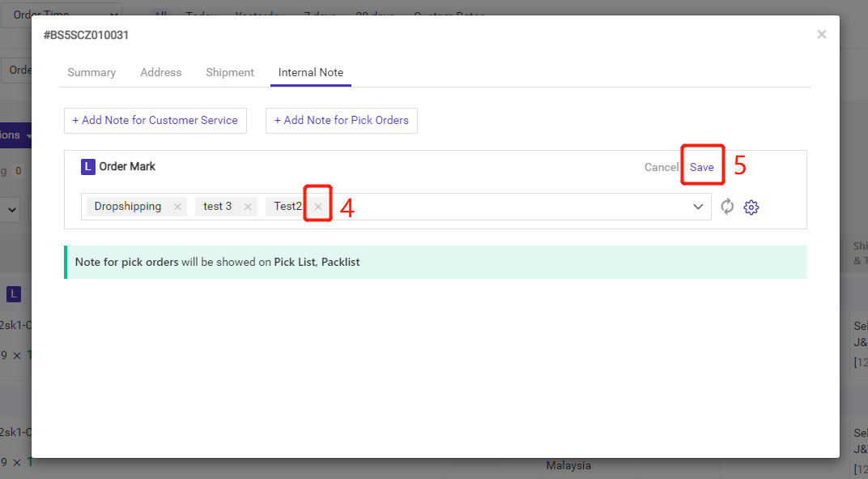Click the Test2 tag label
Image resolution: width=868 pixels, height=479 pixels.
[288, 206]
